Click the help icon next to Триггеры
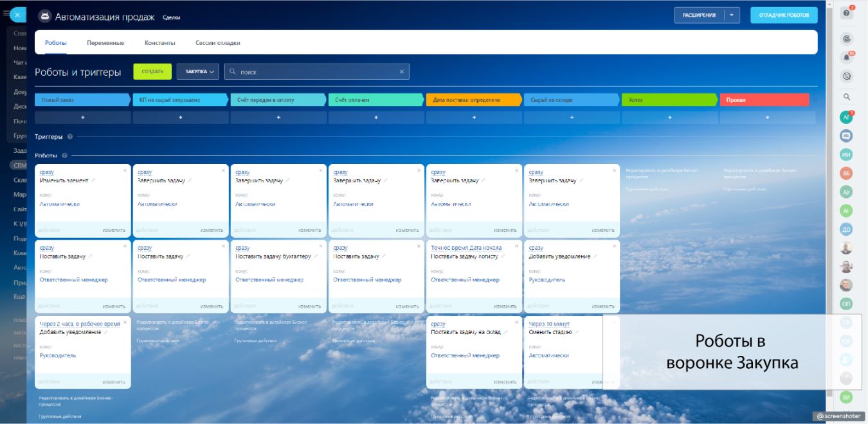868x424 pixels. pos(69,136)
